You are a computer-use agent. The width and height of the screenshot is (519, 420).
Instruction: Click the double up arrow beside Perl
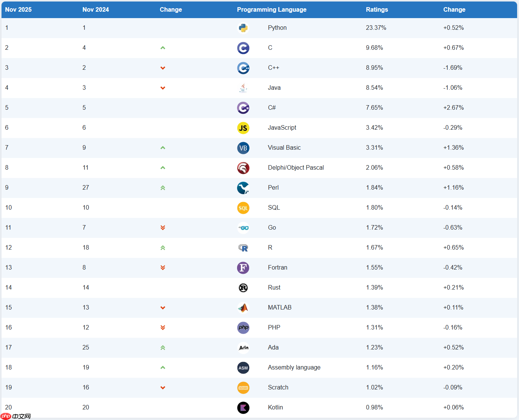pos(163,188)
